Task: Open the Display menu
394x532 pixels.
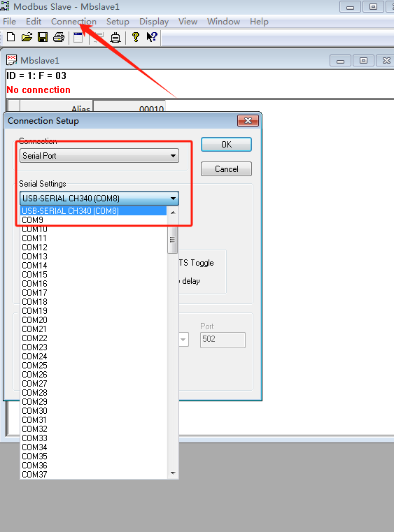Action: (x=154, y=22)
